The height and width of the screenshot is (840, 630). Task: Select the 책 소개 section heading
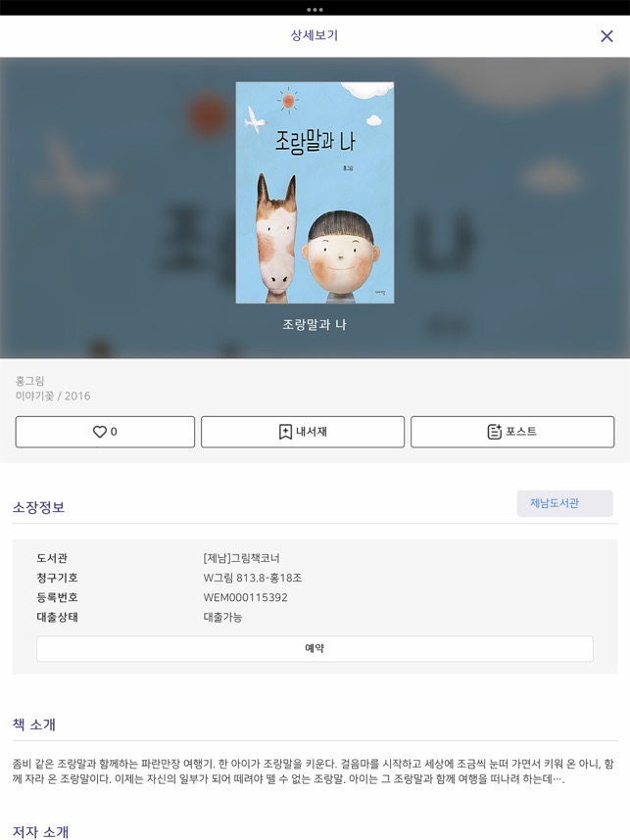(33, 724)
